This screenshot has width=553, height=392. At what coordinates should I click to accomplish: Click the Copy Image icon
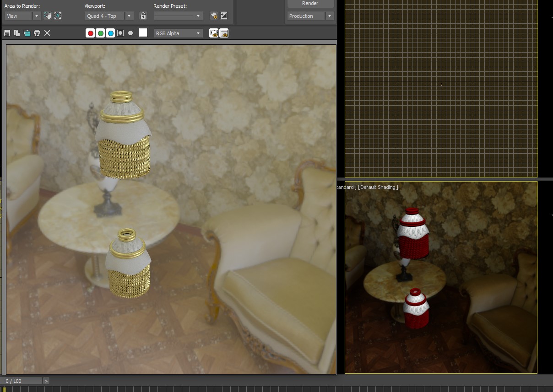pos(17,33)
